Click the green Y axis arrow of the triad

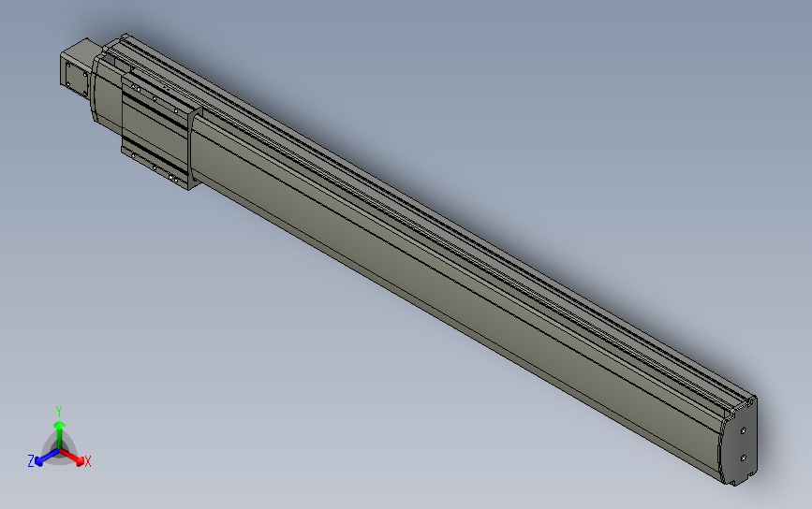pos(60,434)
